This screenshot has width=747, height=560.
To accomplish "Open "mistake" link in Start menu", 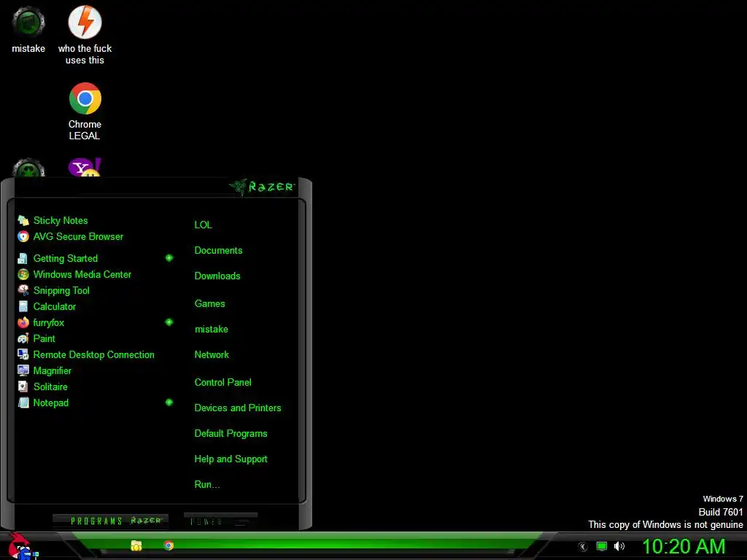I will click(212, 330).
